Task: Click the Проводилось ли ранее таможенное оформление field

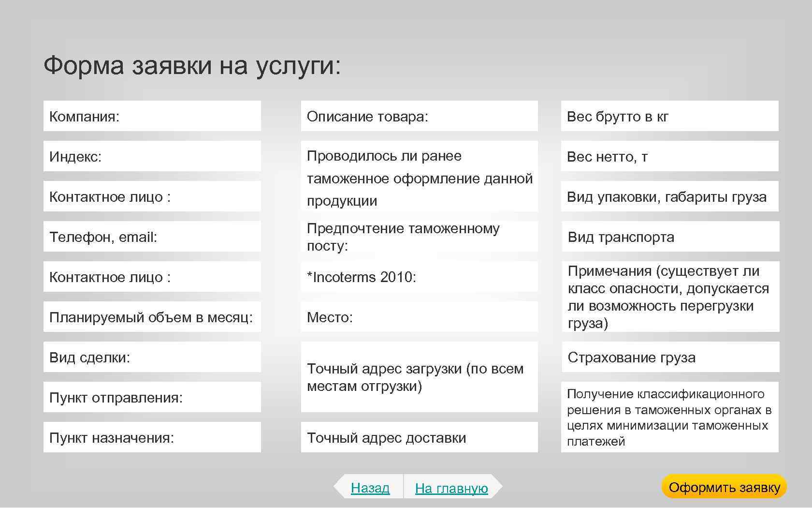Action: (x=419, y=176)
